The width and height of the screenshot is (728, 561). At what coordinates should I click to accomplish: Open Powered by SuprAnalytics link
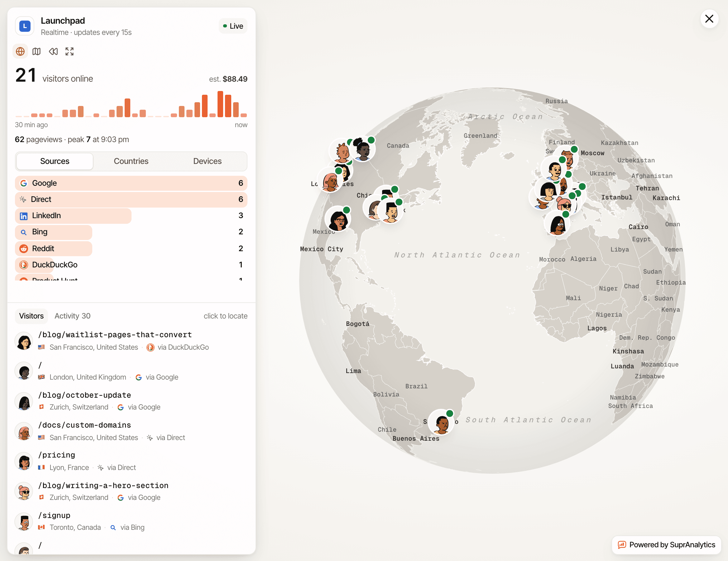[x=666, y=545]
